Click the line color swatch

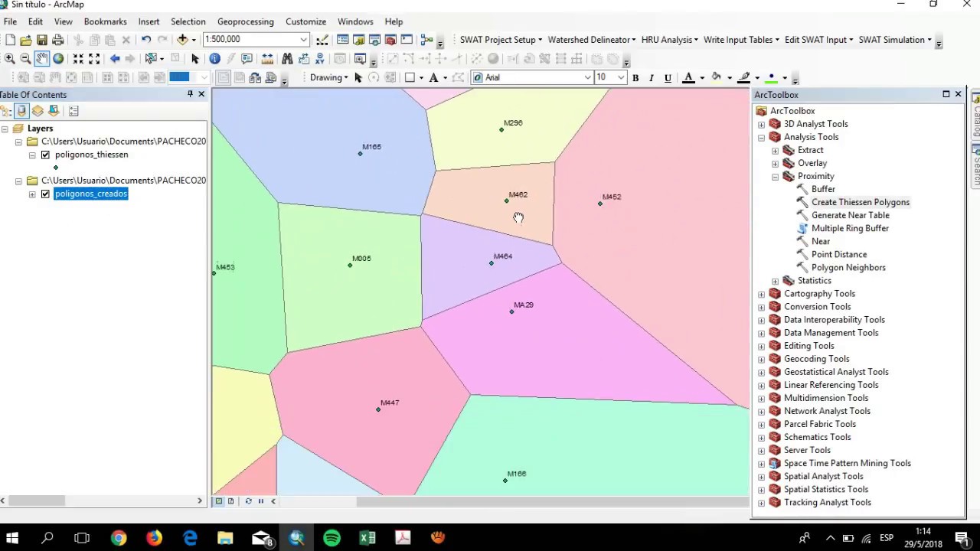[x=743, y=77]
